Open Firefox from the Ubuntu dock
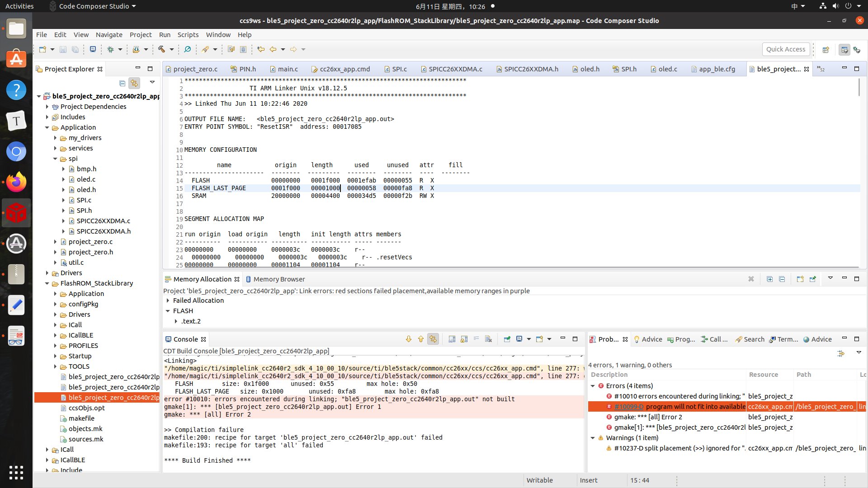 click(x=16, y=182)
